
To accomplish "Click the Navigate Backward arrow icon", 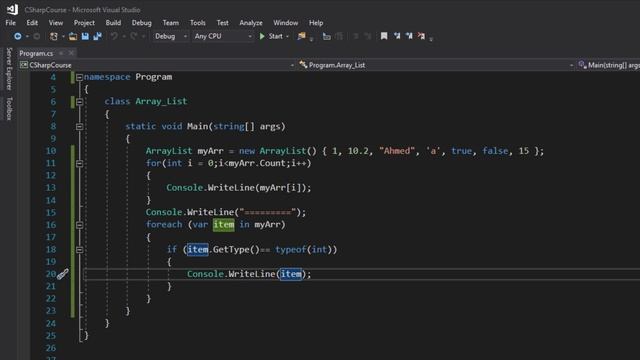I will click(18, 36).
